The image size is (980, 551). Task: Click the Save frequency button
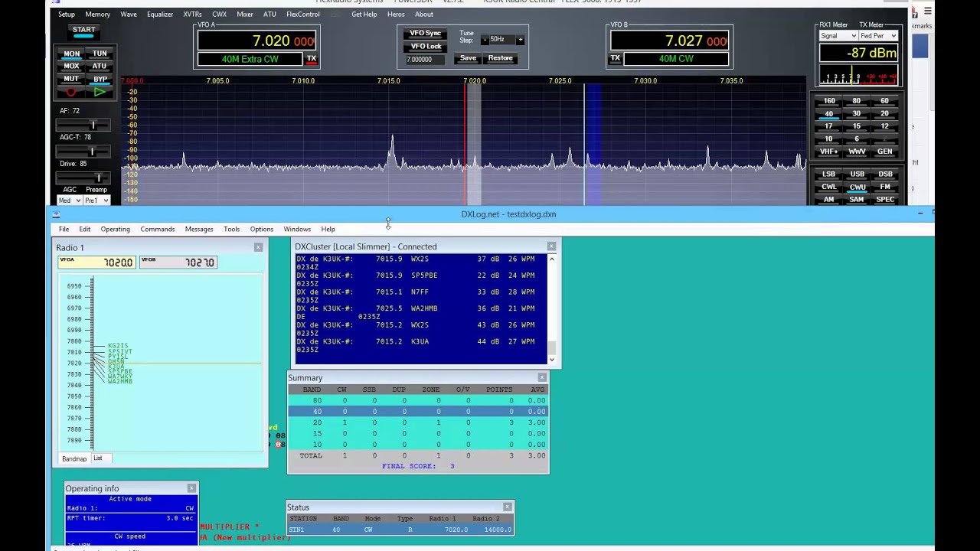coord(468,58)
